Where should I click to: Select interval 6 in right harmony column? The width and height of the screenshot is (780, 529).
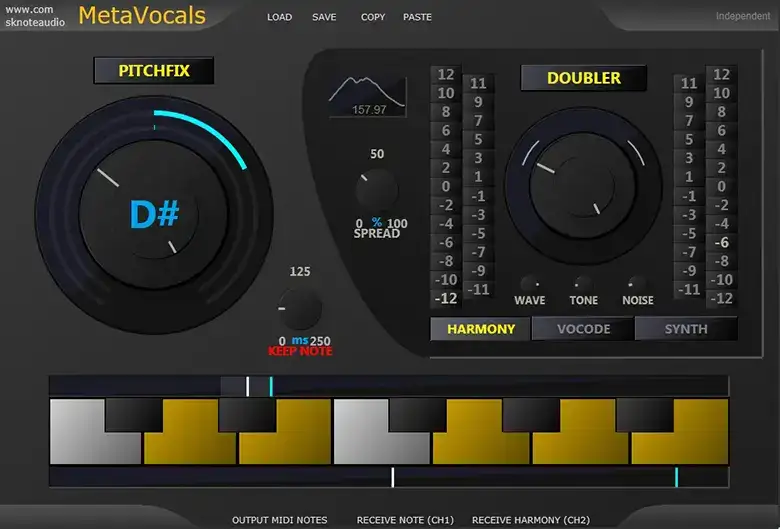click(721, 130)
